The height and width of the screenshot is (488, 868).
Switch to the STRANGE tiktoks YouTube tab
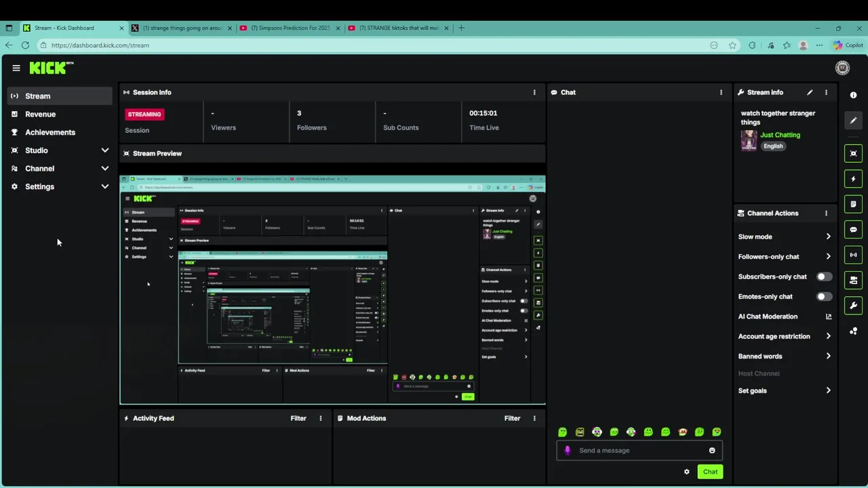(398, 28)
